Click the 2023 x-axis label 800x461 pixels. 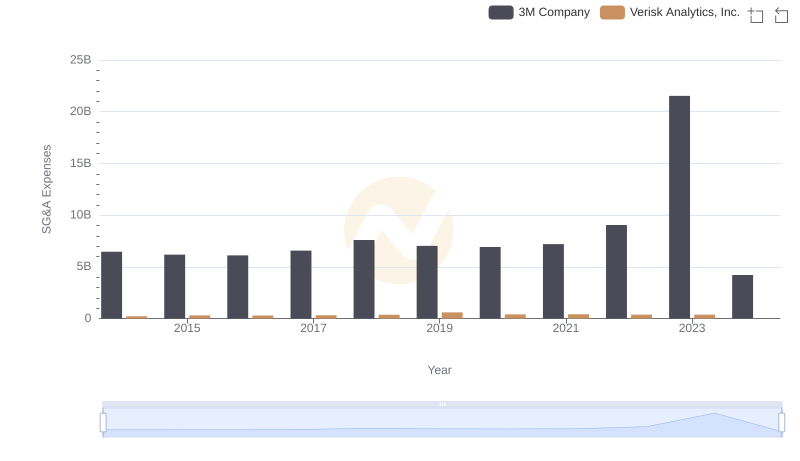(692, 328)
